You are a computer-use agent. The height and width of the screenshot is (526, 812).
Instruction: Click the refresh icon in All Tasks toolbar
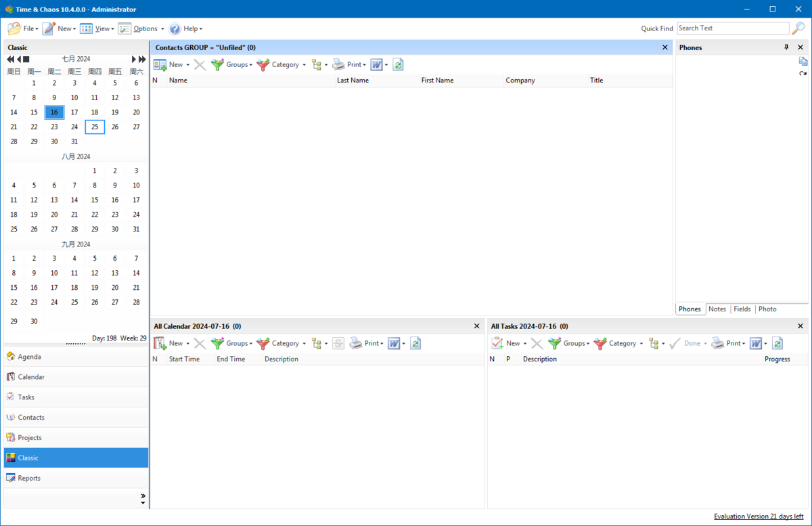point(777,344)
